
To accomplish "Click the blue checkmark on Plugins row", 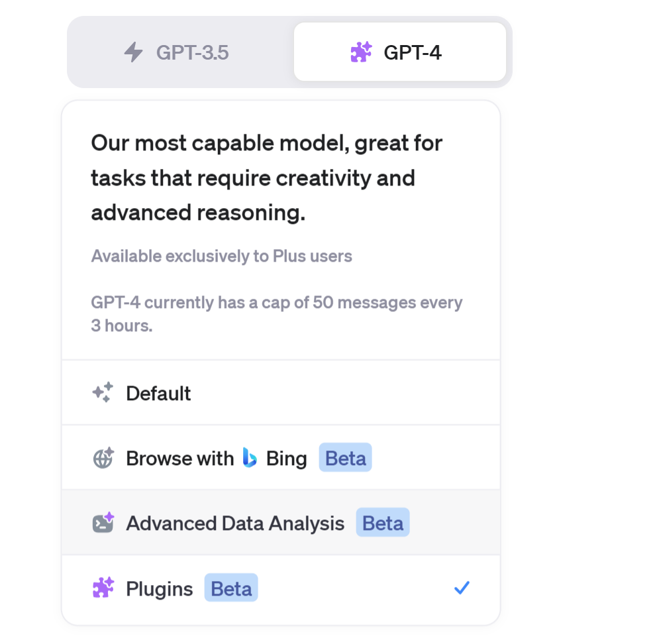I will (x=462, y=588).
